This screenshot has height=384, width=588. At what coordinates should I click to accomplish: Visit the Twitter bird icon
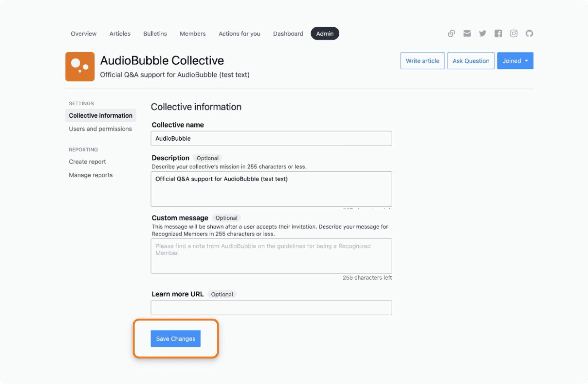[482, 33]
